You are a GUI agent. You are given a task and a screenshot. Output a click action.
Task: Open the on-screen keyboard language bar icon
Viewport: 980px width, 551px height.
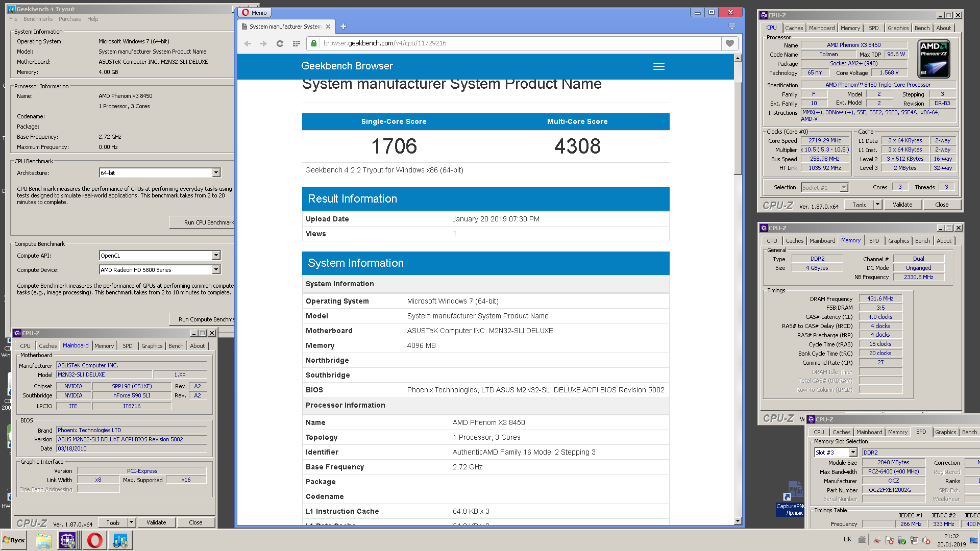click(x=862, y=539)
